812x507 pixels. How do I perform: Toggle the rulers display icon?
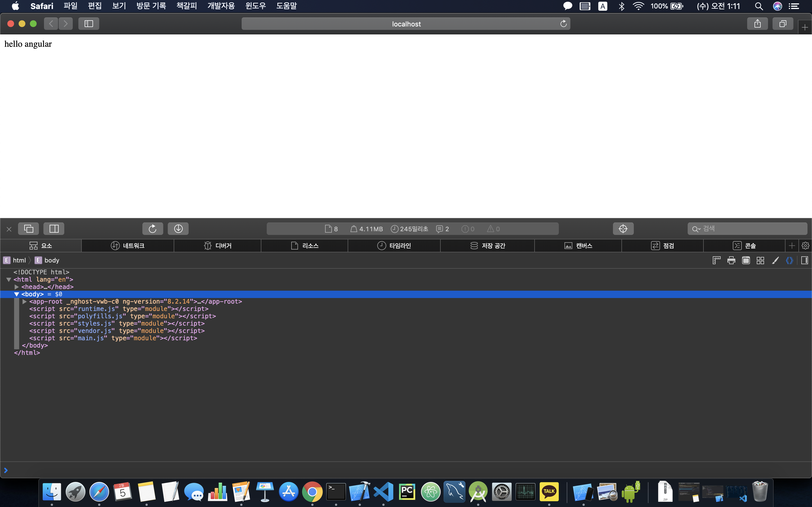pyautogui.click(x=716, y=261)
